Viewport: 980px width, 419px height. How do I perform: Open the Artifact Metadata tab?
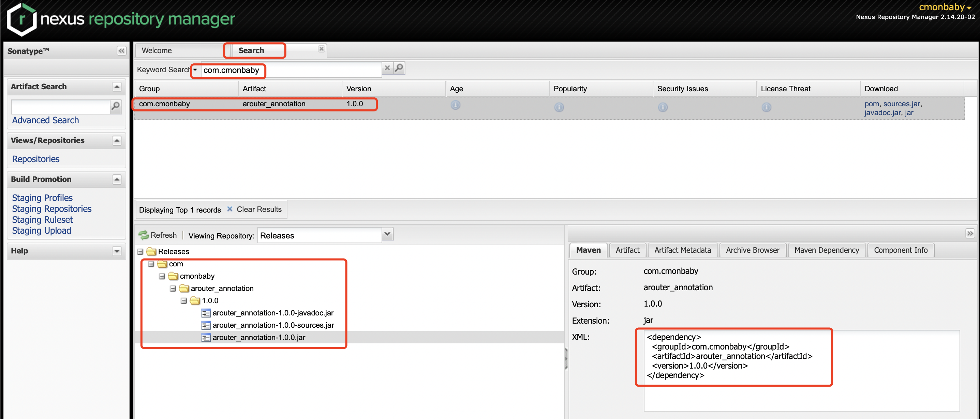click(683, 250)
